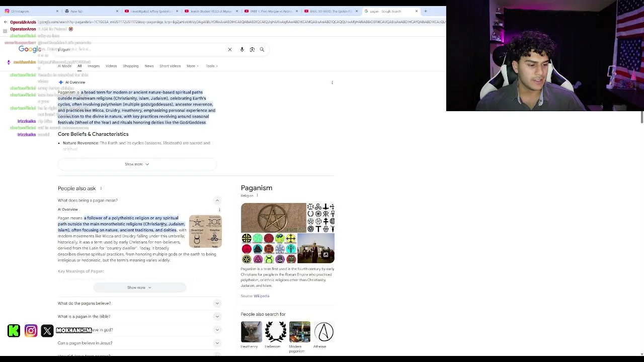
Task: Select the Shopping search filter
Action: [130, 66]
